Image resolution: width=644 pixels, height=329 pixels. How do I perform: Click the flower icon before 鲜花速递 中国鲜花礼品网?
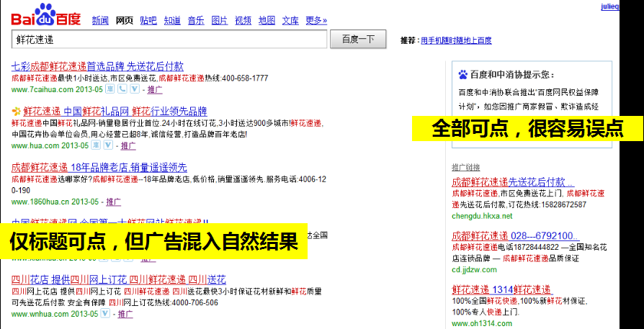(16, 111)
